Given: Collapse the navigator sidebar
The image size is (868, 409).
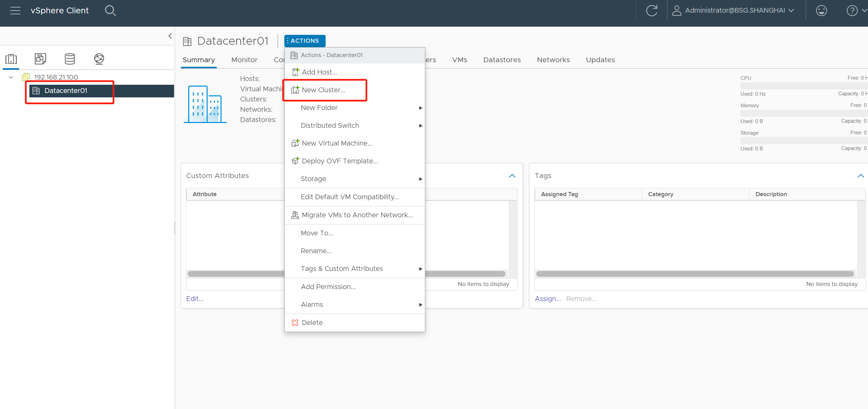Looking at the screenshot, I should [x=170, y=36].
